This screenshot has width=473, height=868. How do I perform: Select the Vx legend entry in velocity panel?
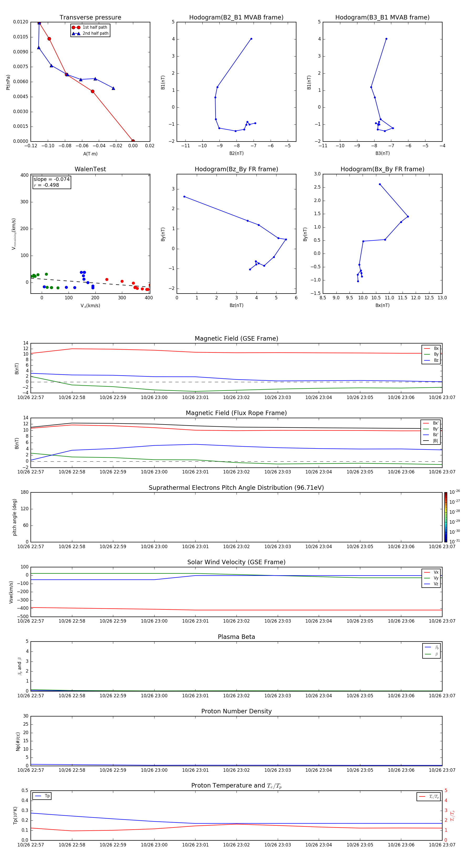point(431,572)
